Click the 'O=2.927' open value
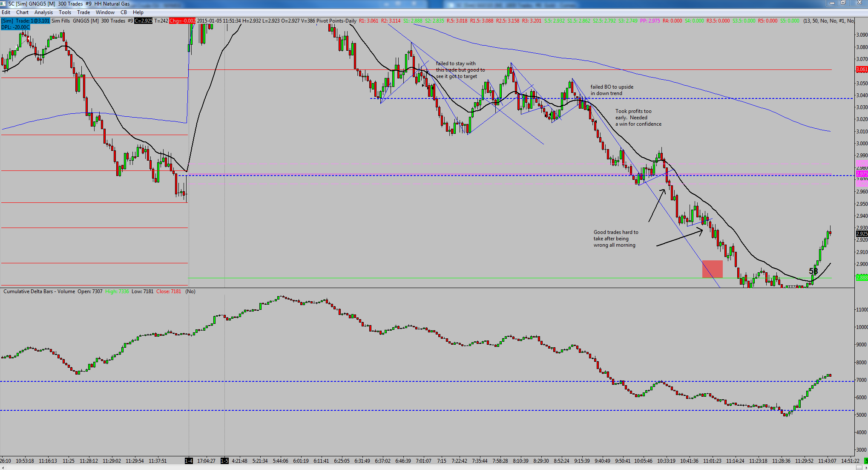The image size is (868, 470). tap(291, 21)
